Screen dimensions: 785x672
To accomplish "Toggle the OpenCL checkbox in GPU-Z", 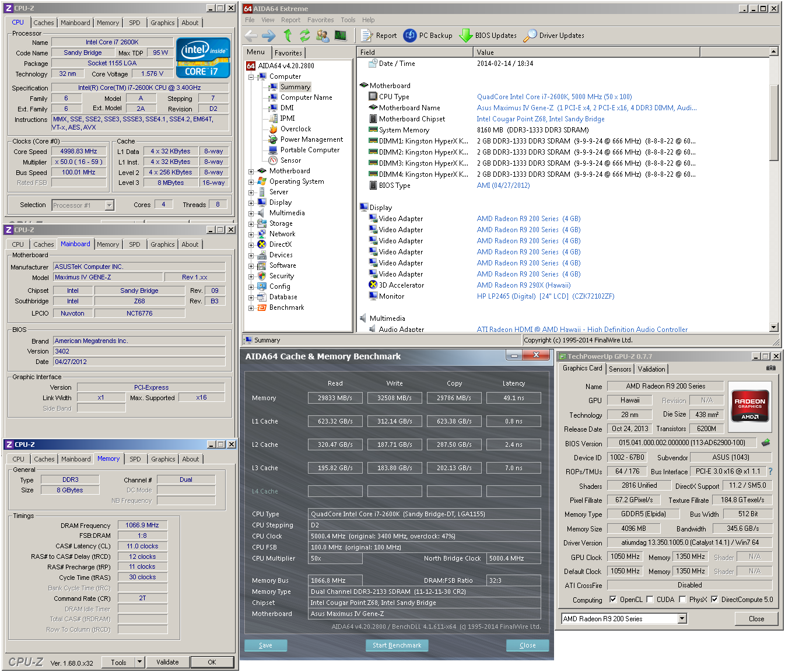I will point(612,599).
